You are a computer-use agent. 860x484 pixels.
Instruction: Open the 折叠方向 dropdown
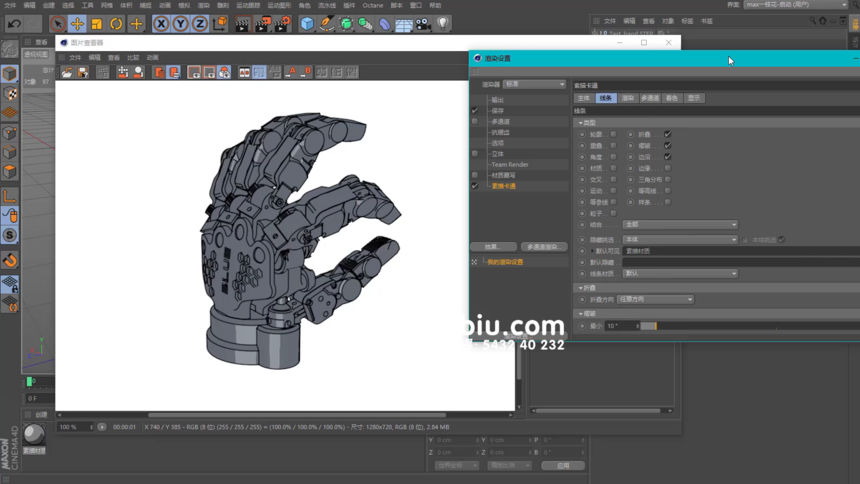(x=655, y=300)
